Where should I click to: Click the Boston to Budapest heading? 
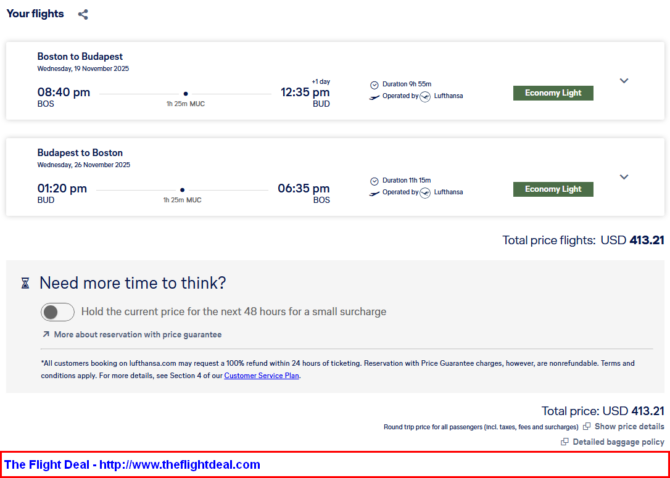[80, 56]
